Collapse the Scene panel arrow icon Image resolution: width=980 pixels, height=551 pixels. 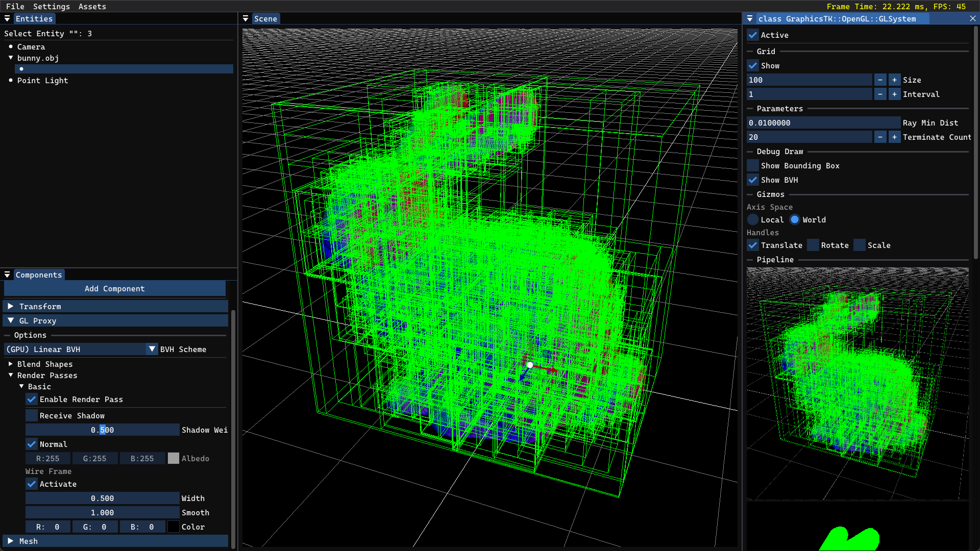(x=246, y=18)
